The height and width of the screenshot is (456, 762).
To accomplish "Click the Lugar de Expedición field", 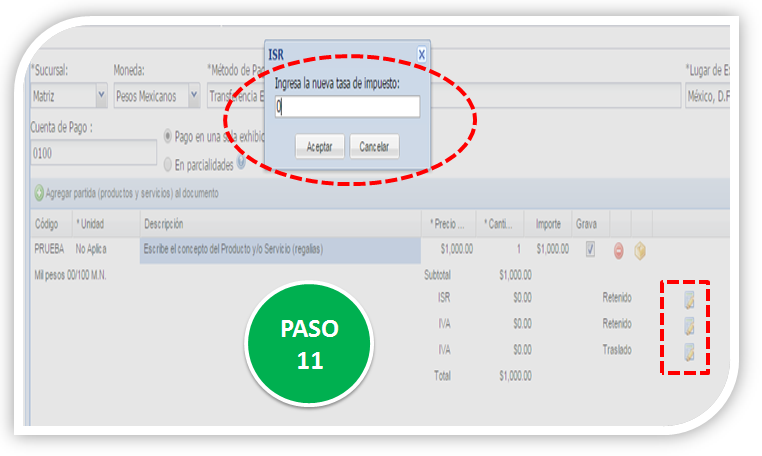I will 708,96.
